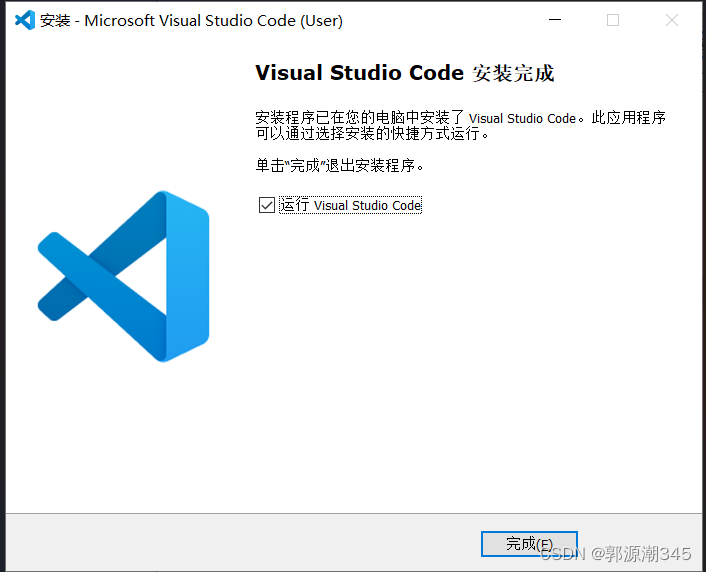Click the label 运行 Visual Studio Code
This screenshot has width=706, height=572.
[x=350, y=205]
